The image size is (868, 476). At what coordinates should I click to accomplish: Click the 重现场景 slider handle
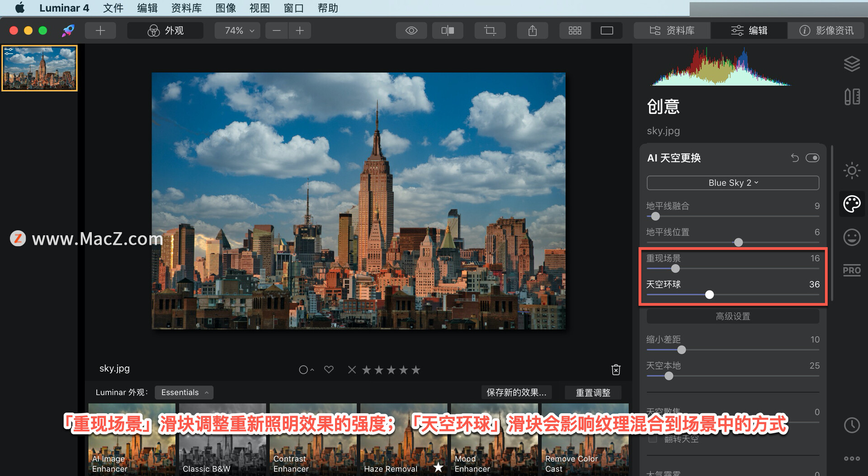point(675,269)
